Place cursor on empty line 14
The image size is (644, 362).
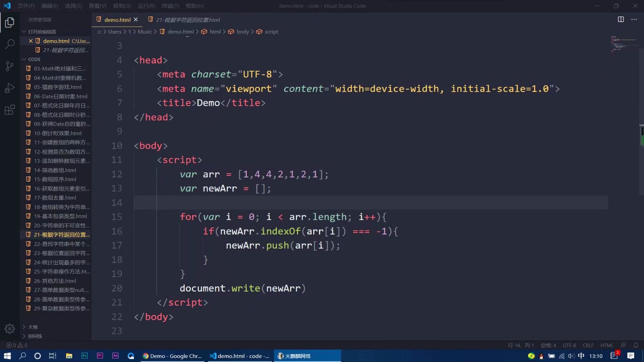370,203
